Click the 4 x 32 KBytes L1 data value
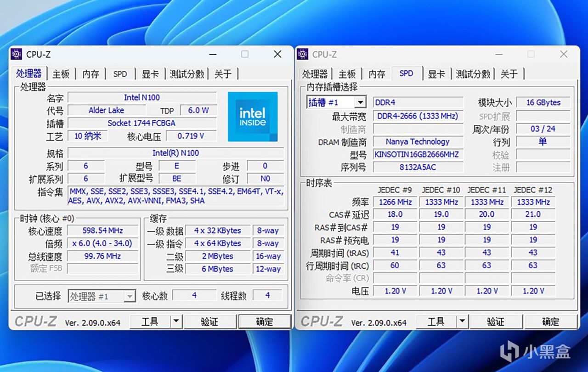 pyautogui.click(x=218, y=231)
